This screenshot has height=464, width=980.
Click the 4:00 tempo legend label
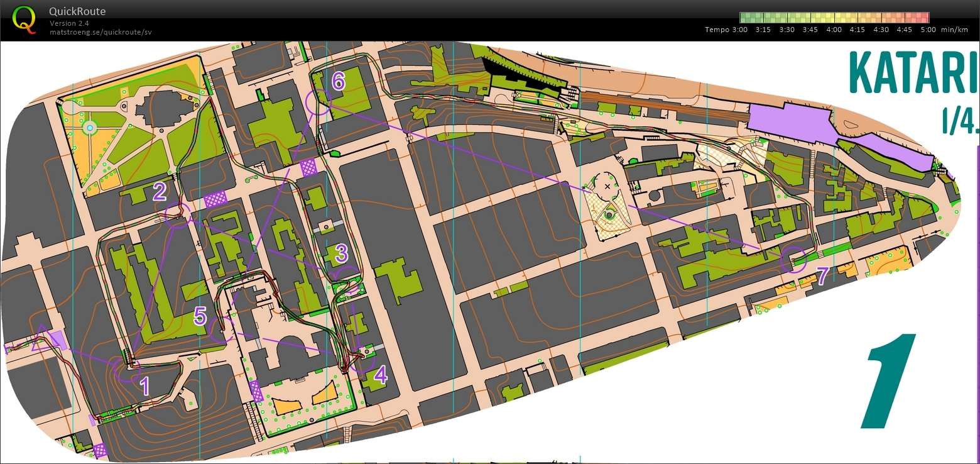(x=834, y=30)
